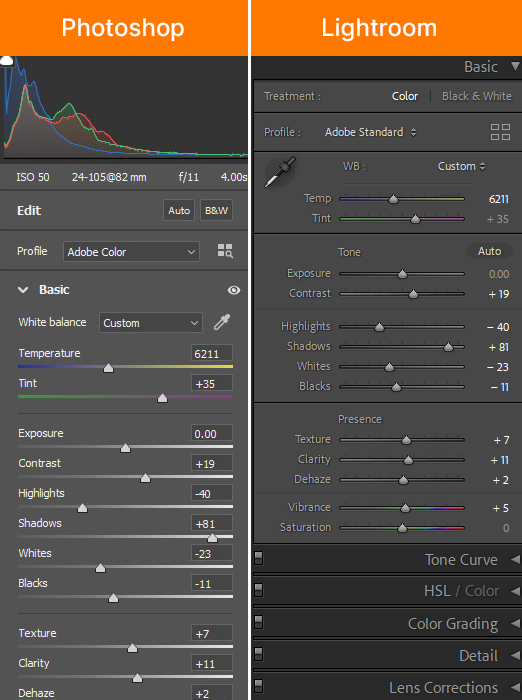Click the Auto button in Photoshop Edit
Viewport: 522px width, 700px height.
click(x=179, y=210)
